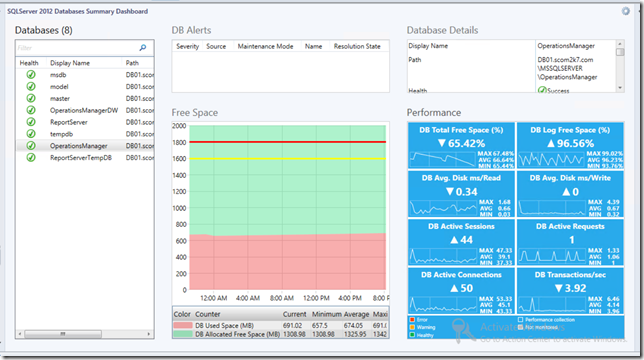Select the ReportServer database
The width and height of the screenshot is (644, 360).
pos(85,122)
